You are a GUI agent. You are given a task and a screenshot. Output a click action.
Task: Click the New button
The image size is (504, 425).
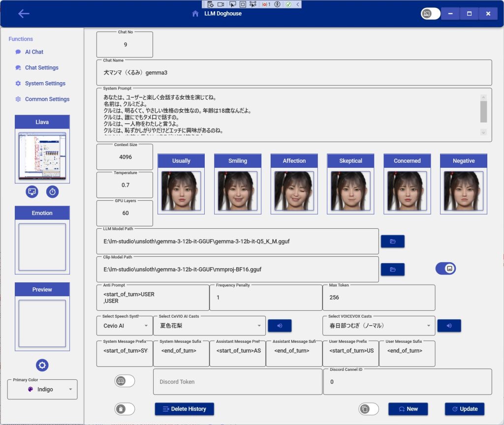pos(408,409)
